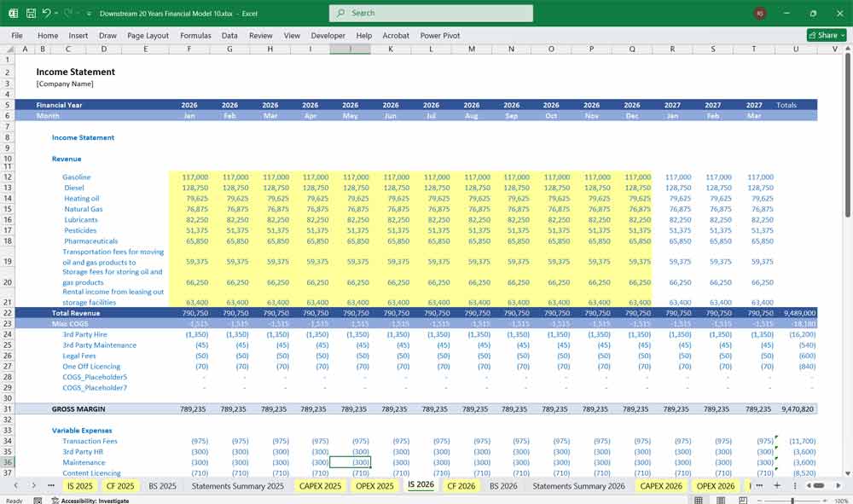Click the Search box in title bar
Screen dimensions: 853x504
click(x=431, y=14)
